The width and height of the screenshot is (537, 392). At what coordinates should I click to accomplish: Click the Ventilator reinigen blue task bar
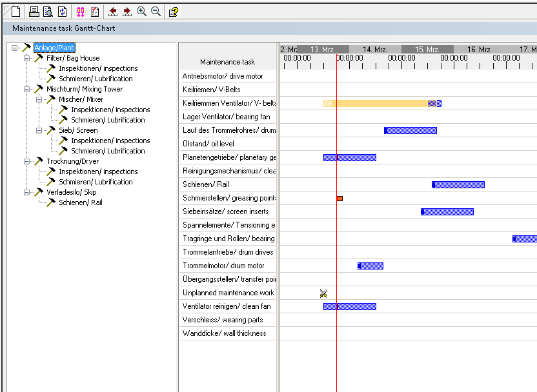tap(350, 306)
